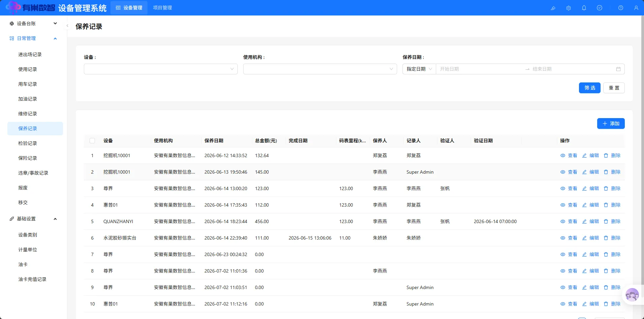Click the 2026-06-14 07:00:00 verification date cell
The width and height of the screenshot is (644, 319).
point(495,221)
